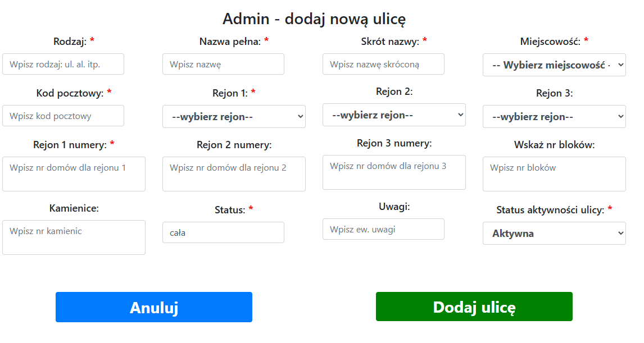Click the red asterisk next to Rodzaj
Viewport: 644px width, 343px height.
pos(93,40)
